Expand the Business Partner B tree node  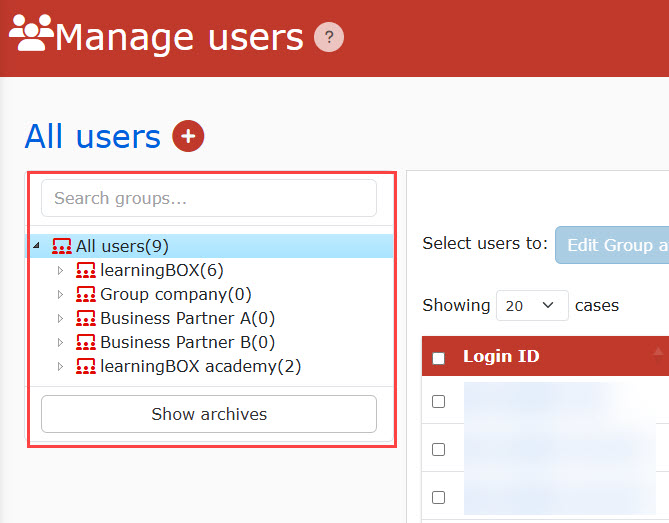[x=60, y=342]
